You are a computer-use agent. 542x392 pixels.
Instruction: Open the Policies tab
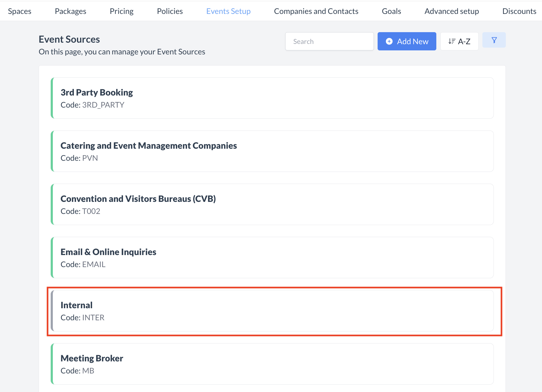click(x=170, y=11)
